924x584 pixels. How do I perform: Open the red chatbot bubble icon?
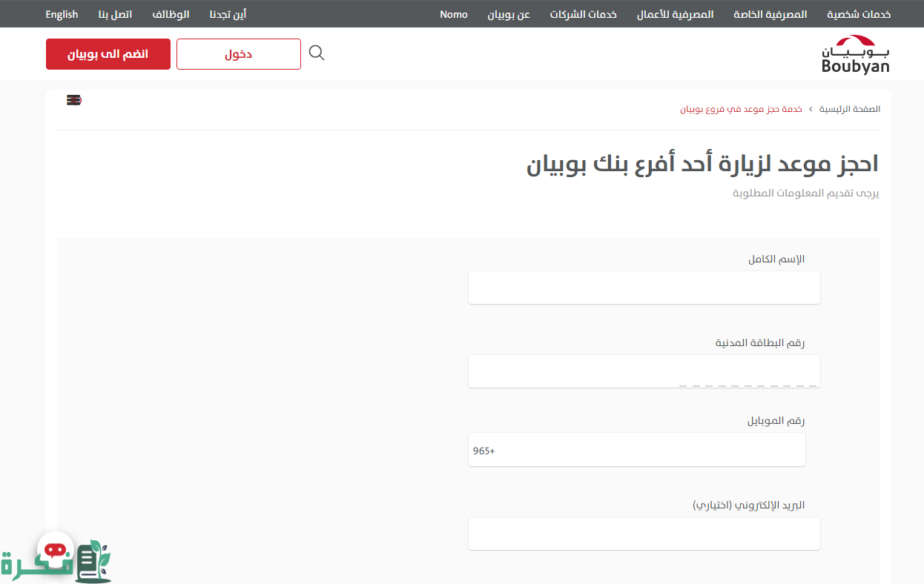(56, 551)
